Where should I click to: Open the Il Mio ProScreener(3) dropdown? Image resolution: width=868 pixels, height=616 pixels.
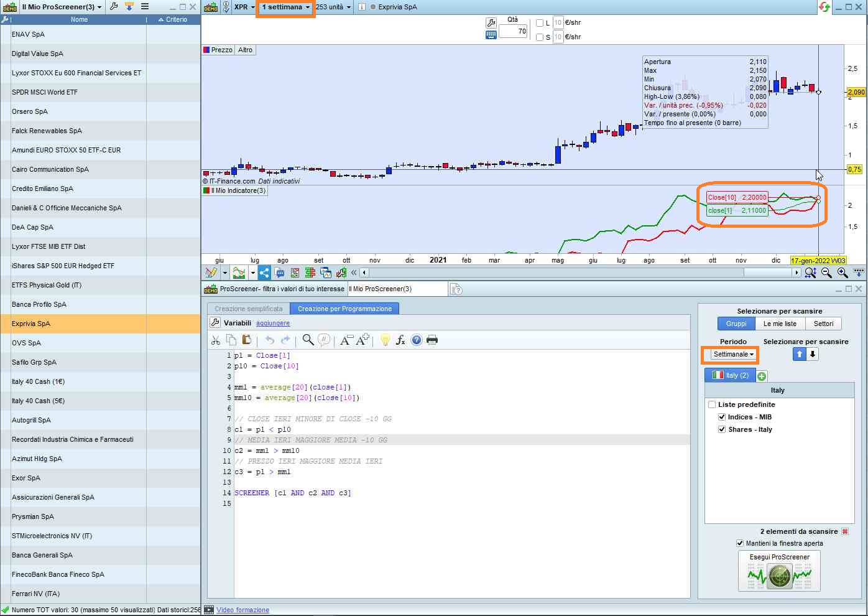[x=62, y=7]
